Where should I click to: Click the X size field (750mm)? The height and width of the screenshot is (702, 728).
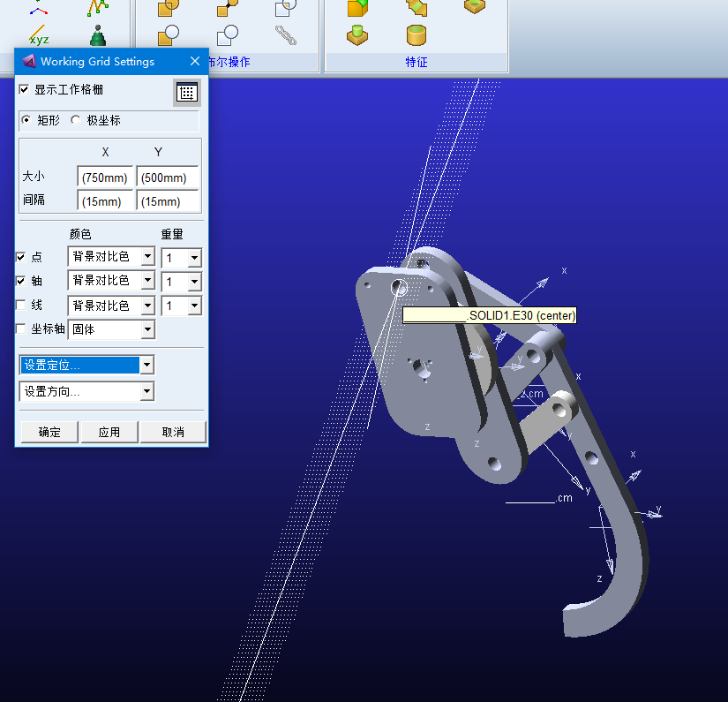pyautogui.click(x=105, y=177)
